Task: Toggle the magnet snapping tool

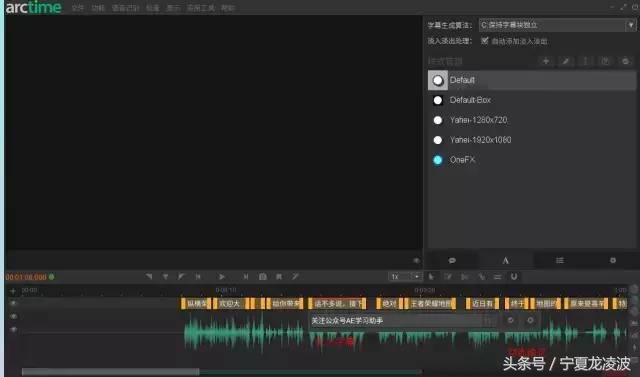Action: [514, 277]
